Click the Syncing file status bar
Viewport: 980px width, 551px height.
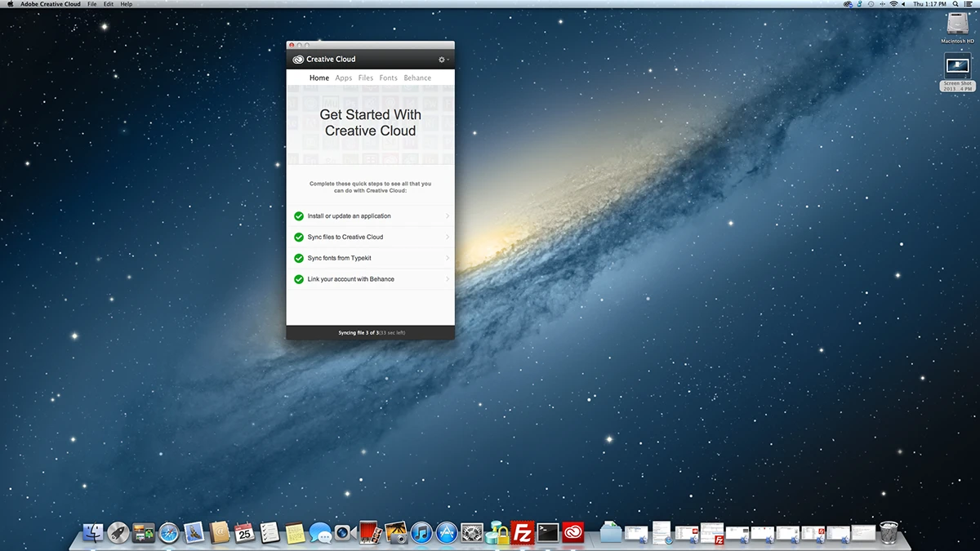coord(371,333)
